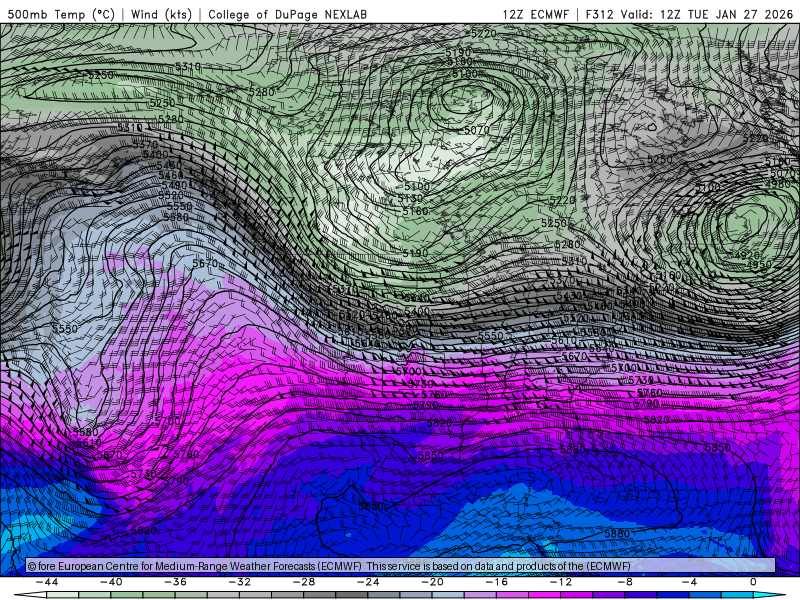Click the "Wind (kts)" header label
Screen dimensions: 800x600
tap(162, 14)
